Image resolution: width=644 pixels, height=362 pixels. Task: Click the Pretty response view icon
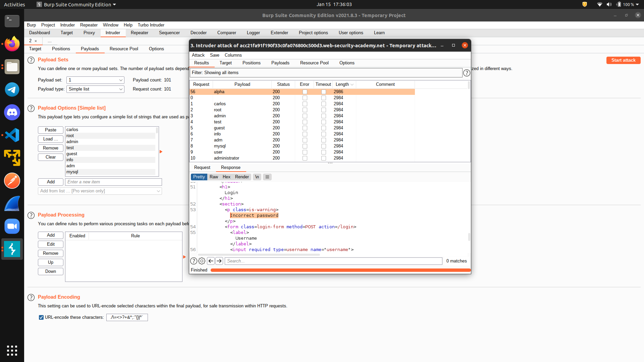coord(199,176)
